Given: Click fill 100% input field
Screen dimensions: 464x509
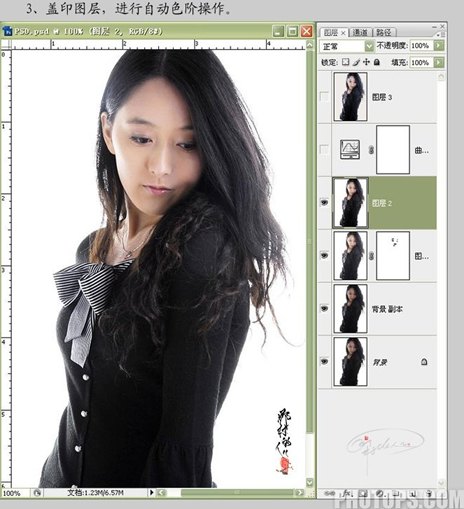Looking at the screenshot, I should [x=422, y=62].
